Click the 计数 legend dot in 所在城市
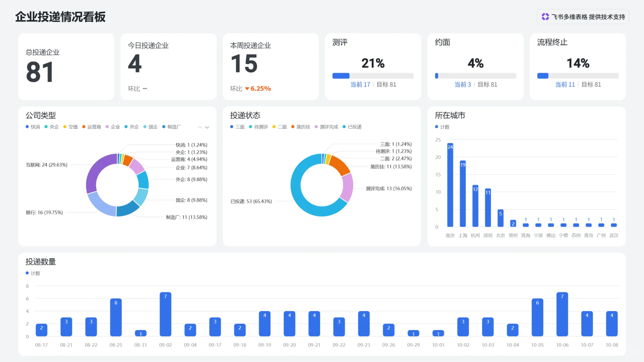The width and height of the screenshot is (644, 362). point(436,127)
